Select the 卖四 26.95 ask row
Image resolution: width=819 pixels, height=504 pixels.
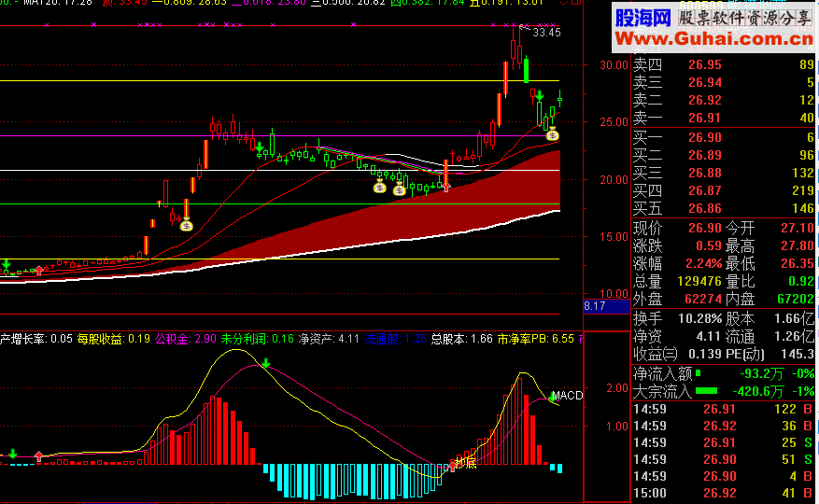(x=723, y=64)
